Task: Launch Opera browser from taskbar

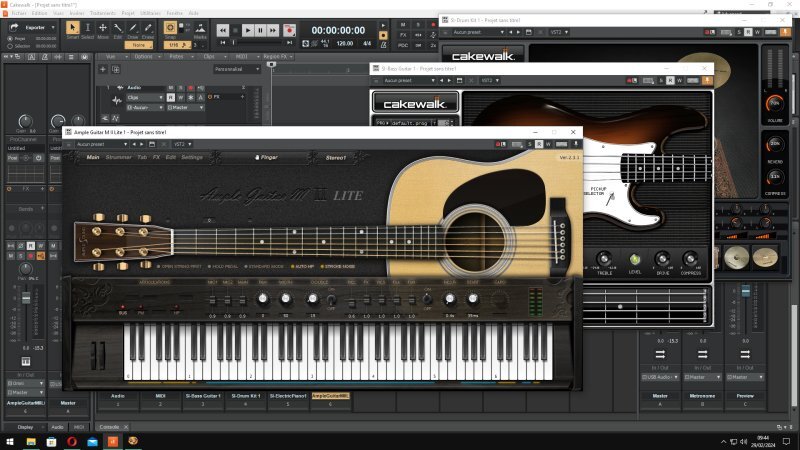Action: coord(72,441)
